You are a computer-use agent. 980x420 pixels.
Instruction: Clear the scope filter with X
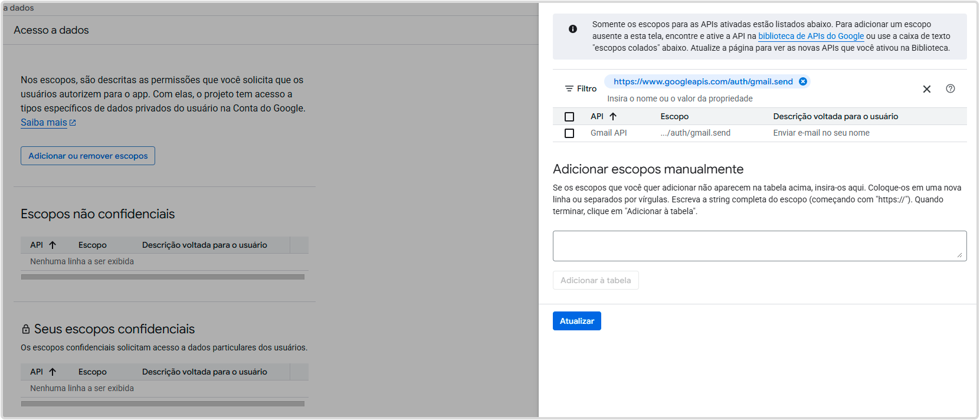point(927,89)
